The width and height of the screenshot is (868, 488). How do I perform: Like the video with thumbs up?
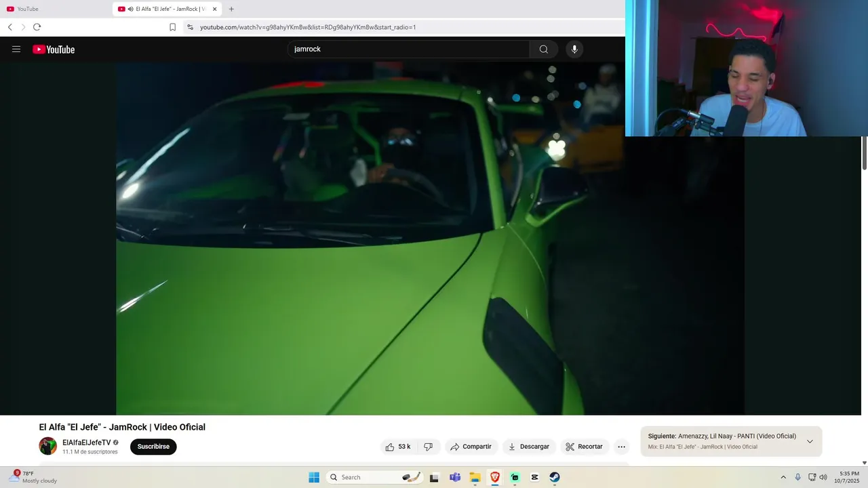coord(397,447)
